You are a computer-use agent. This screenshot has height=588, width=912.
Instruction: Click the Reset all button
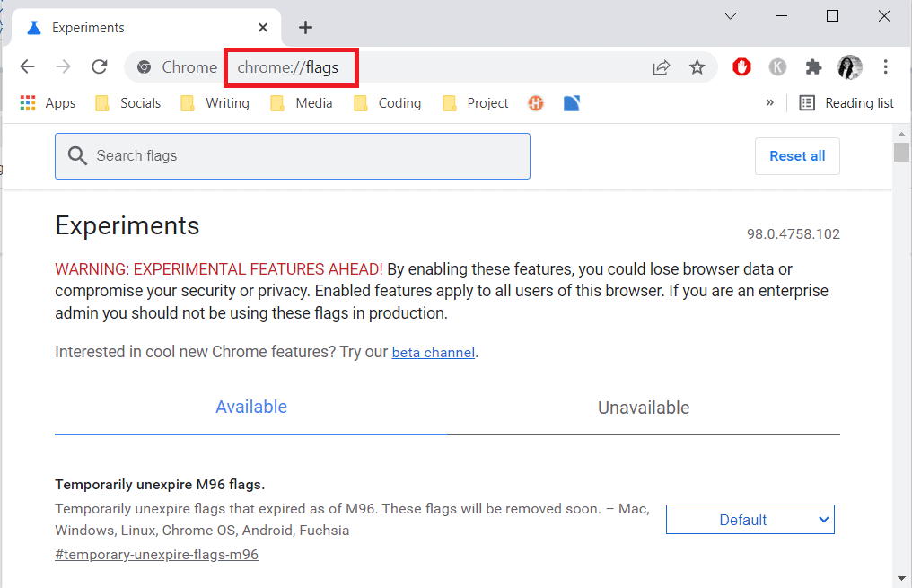797,156
